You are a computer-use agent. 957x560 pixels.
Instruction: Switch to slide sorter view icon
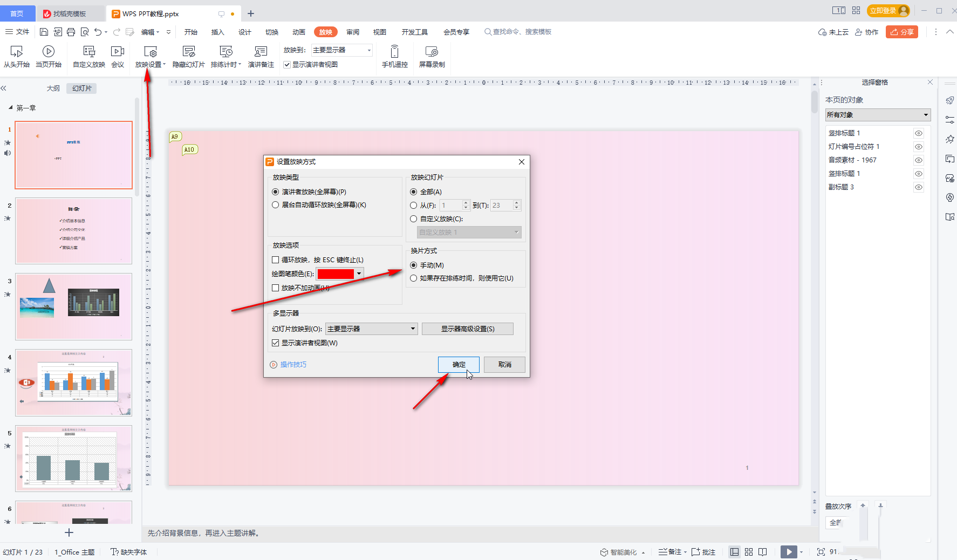pyautogui.click(x=749, y=552)
